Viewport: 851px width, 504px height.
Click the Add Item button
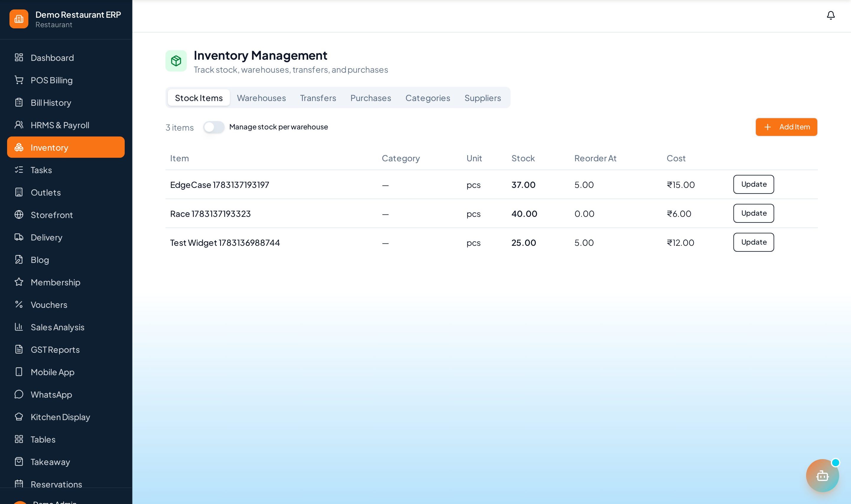pyautogui.click(x=786, y=127)
